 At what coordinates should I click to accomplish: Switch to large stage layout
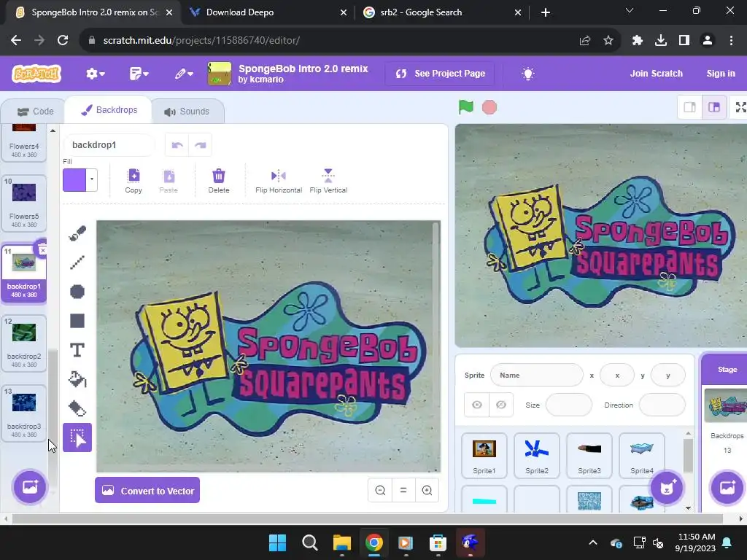coord(713,107)
